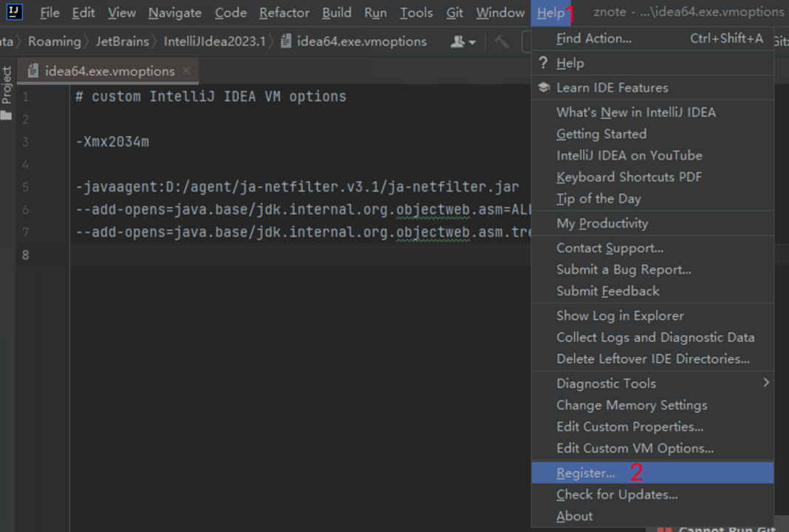
Task: Click JetBrains in the breadcrumb path
Action: (123, 41)
